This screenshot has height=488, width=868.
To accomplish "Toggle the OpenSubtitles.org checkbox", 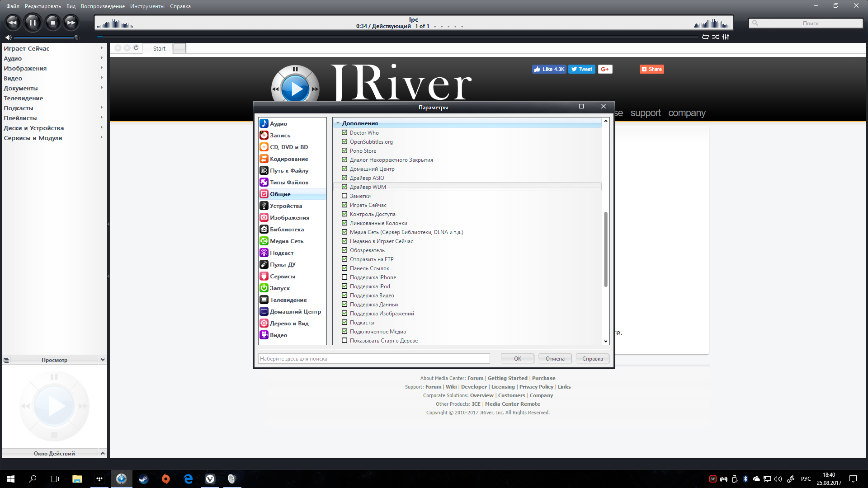I will pyautogui.click(x=344, y=141).
